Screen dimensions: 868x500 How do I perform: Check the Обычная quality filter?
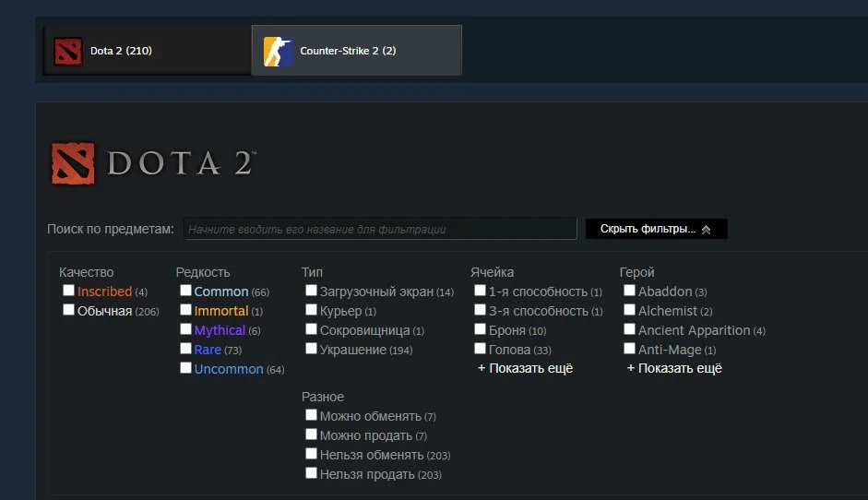[x=68, y=310]
